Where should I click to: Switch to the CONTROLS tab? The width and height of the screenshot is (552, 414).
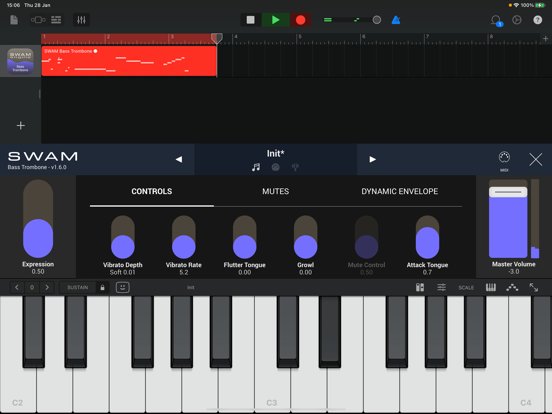pos(152,191)
